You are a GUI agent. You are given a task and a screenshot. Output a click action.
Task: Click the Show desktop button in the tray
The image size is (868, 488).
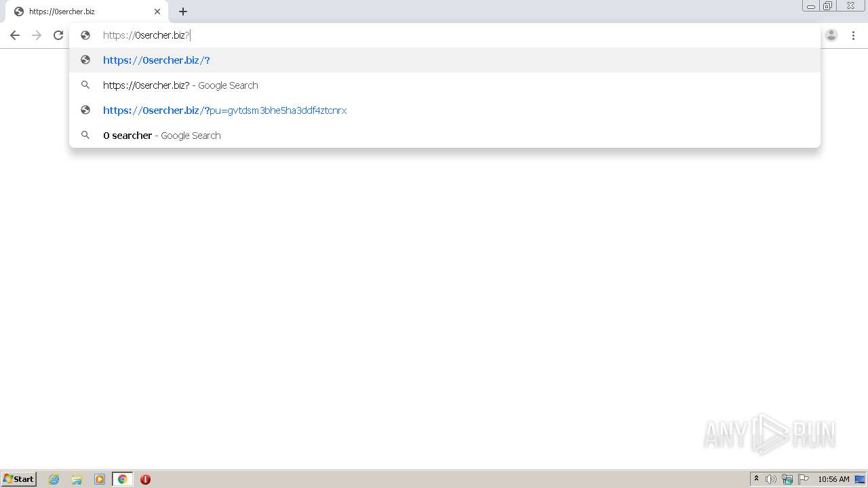861,479
